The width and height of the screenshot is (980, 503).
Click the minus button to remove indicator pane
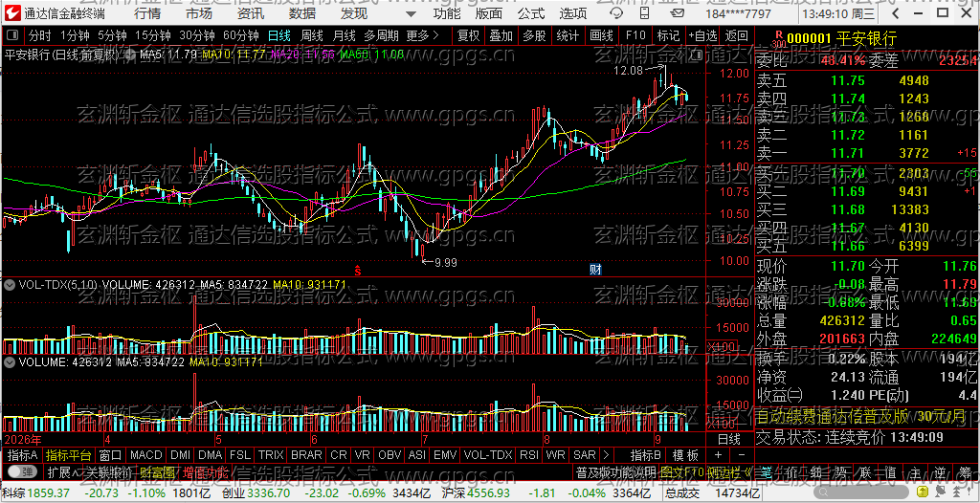(x=742, y=455)
